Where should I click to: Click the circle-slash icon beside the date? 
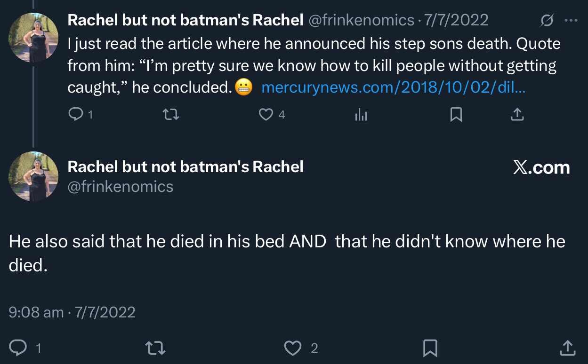click(547, 20)
